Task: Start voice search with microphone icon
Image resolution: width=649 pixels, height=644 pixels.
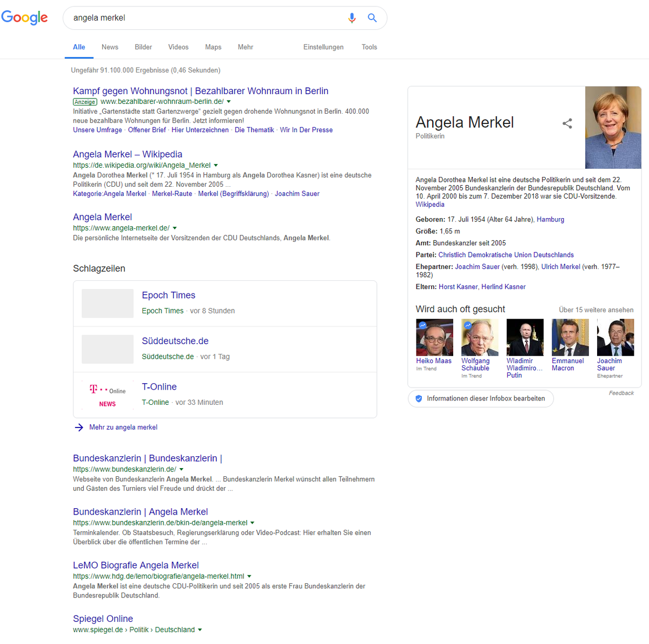Action: [352, 18]
